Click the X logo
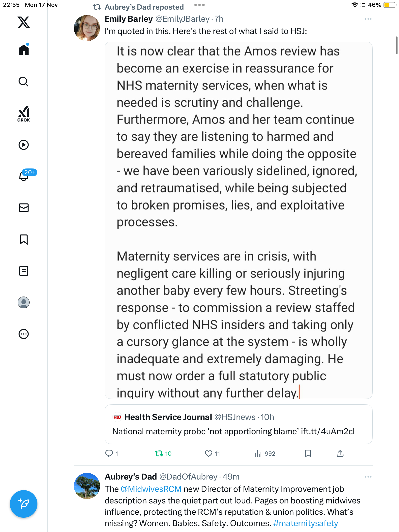This screenshot has width=399, height=532. tap(24, 22)
